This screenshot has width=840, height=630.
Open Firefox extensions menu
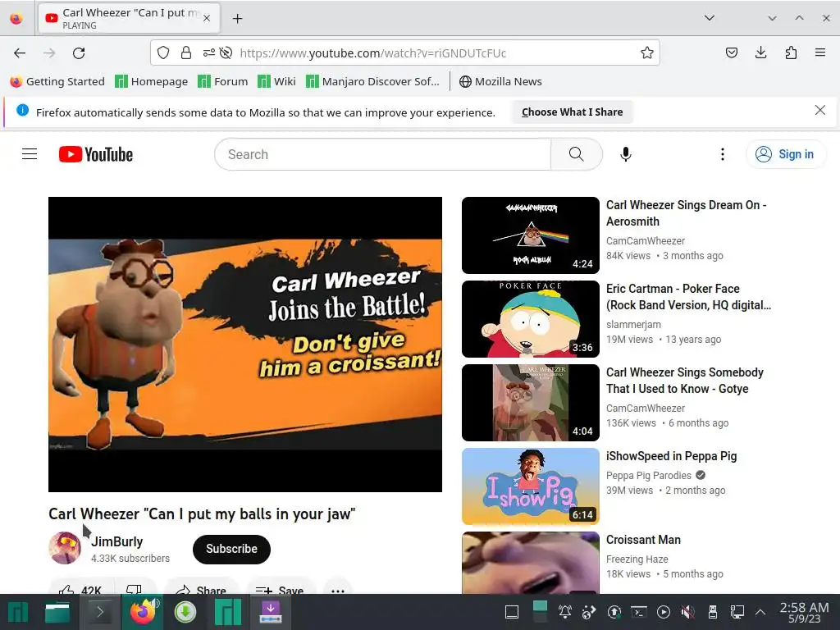[791, 52]
